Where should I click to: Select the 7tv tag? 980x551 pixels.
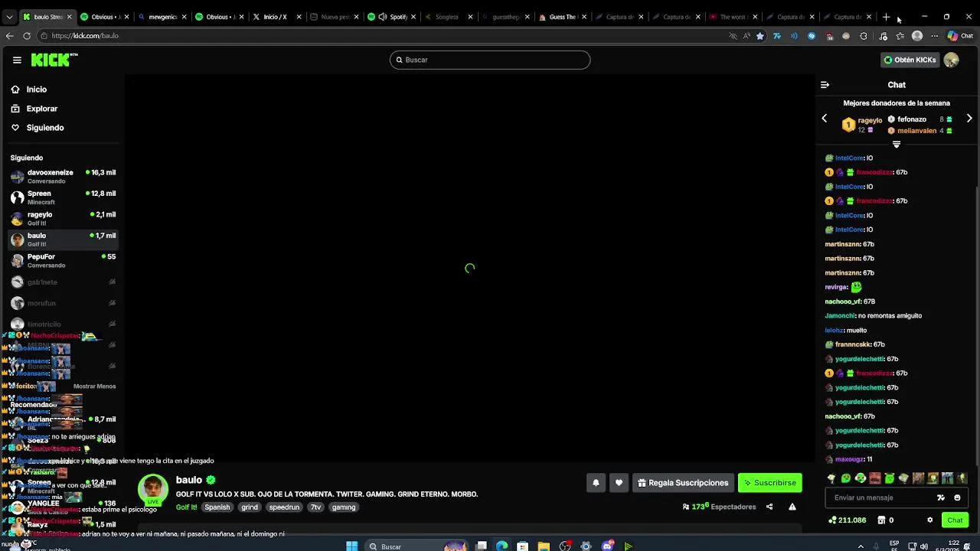click(x=315, y=507)
